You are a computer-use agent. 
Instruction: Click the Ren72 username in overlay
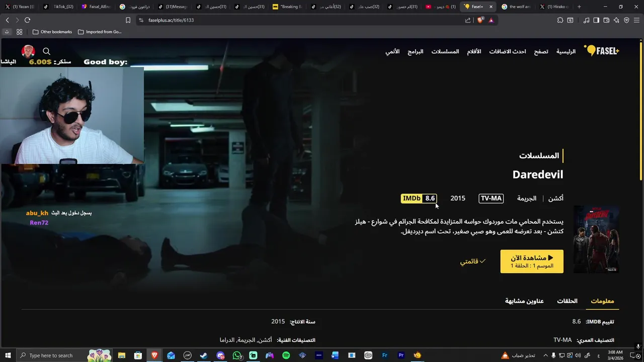tap(39, 223)
